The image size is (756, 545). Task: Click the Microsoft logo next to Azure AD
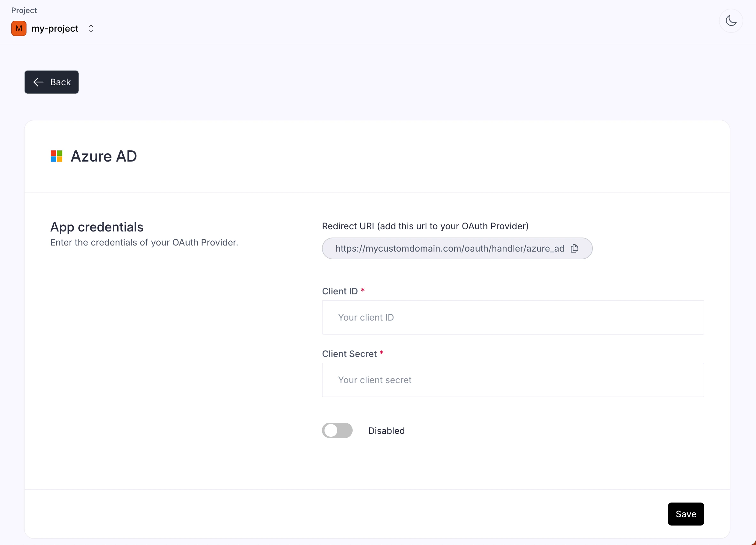56,156
